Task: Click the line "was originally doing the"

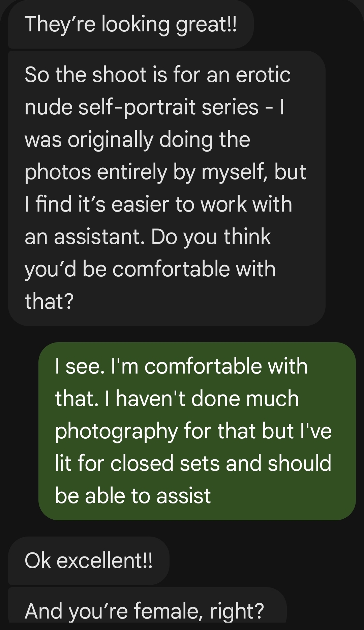Action: click(x=137, y=139)
